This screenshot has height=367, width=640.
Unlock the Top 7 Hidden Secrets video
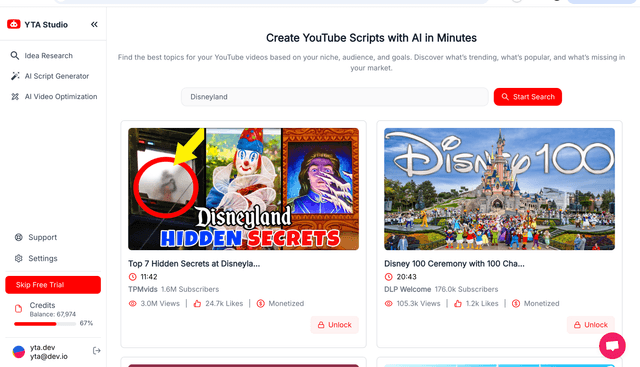pyautogui.click(x=335, y=325)
